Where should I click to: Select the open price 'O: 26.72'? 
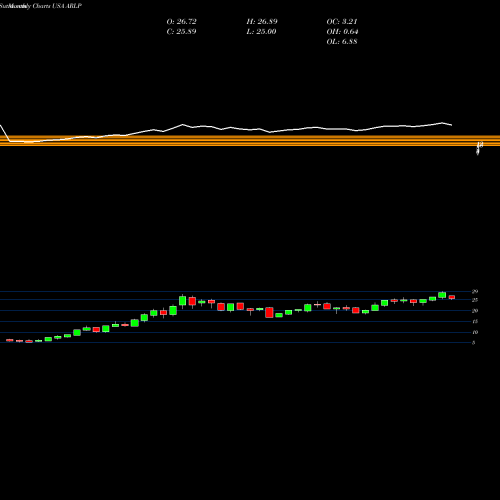point(181,22)
